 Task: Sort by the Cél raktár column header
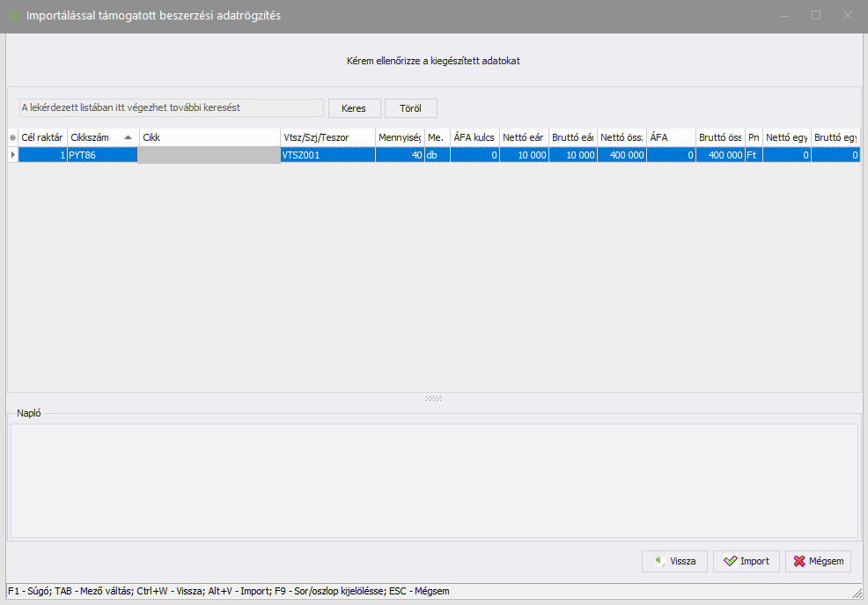point(41,137)
